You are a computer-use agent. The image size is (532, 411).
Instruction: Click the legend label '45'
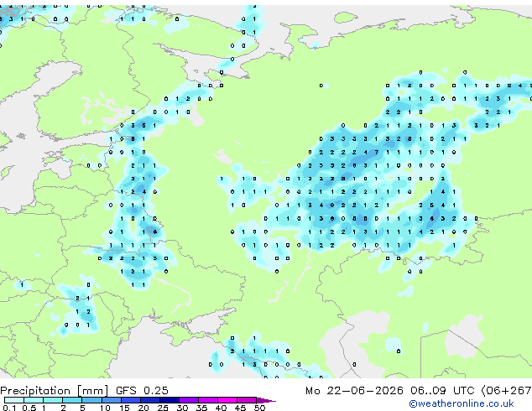point(240,408)
